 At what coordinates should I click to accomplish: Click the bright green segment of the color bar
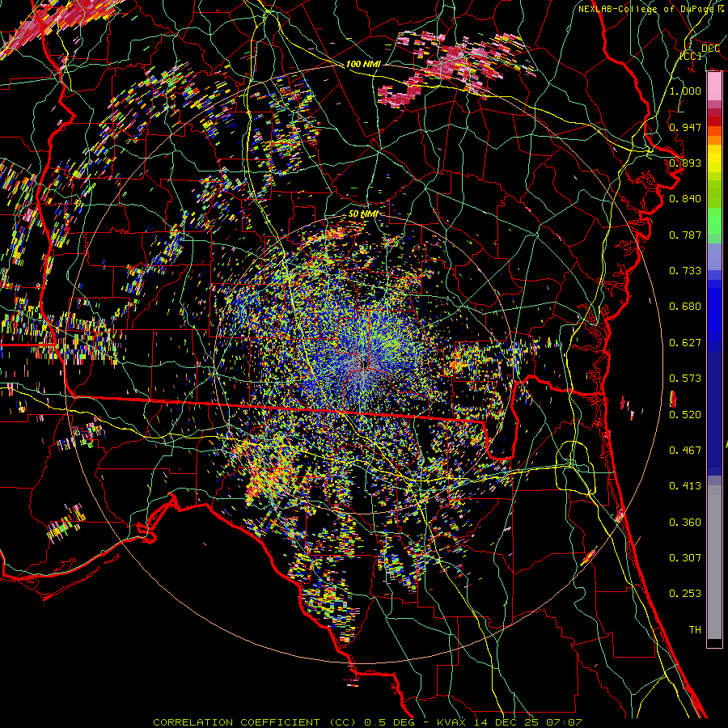pyautogui.click(x=714, y=221)
